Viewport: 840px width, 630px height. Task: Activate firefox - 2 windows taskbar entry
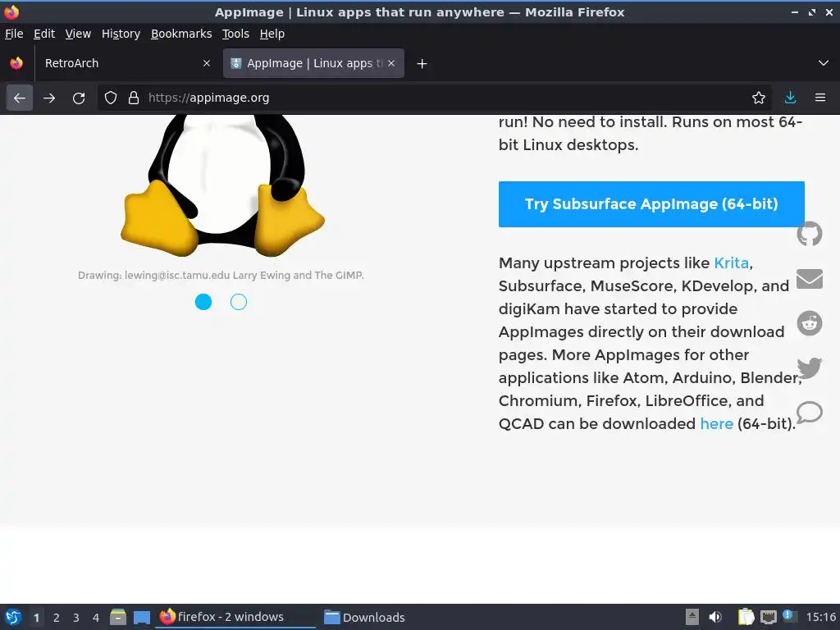[235, 617]
